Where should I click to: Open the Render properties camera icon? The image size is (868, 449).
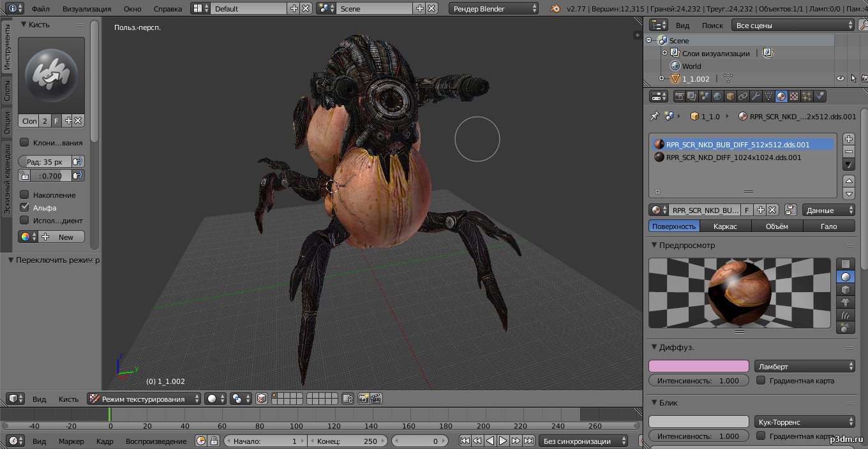tap(680, 96)
